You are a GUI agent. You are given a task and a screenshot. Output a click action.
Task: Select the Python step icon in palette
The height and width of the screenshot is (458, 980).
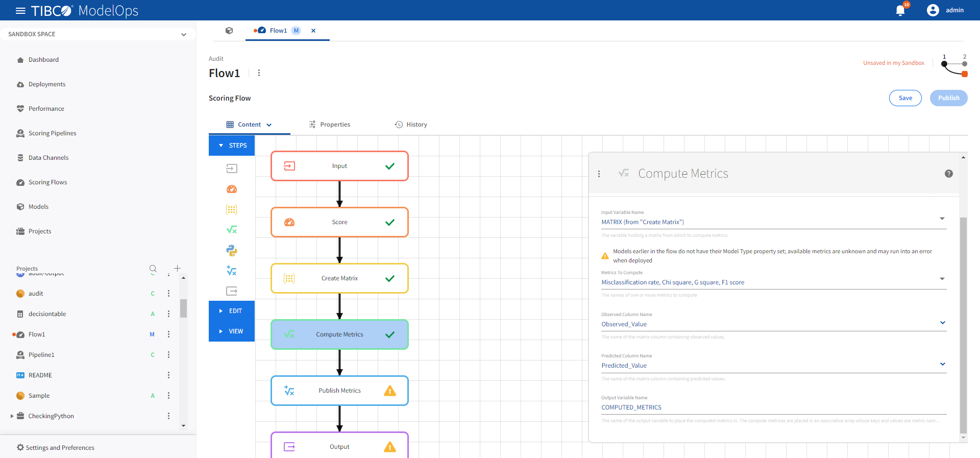232,250
